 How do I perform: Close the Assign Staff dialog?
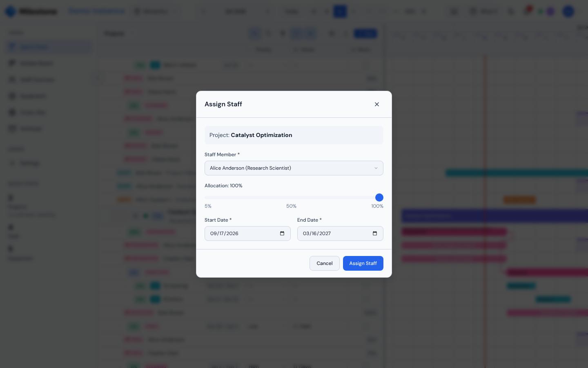pyautogui.click(x=377, y=104)
